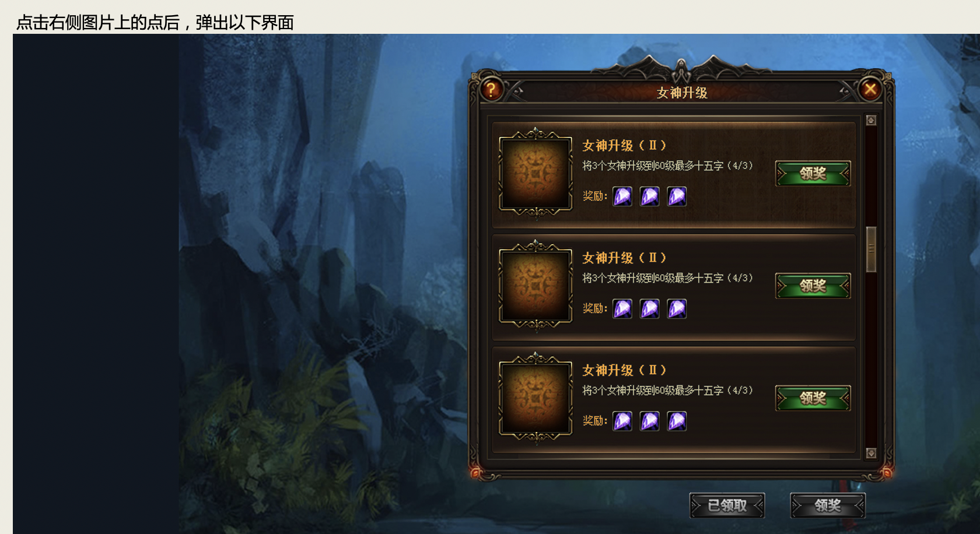The width and height of the screenshot is (980, 534).
Task: Claim the reward with bottom entry's green 领奖 button
Action: point(813,399)
